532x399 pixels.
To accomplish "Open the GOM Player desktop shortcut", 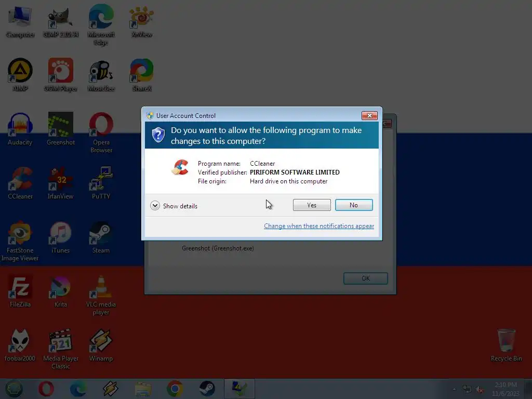I will click(x=60, y=75).
